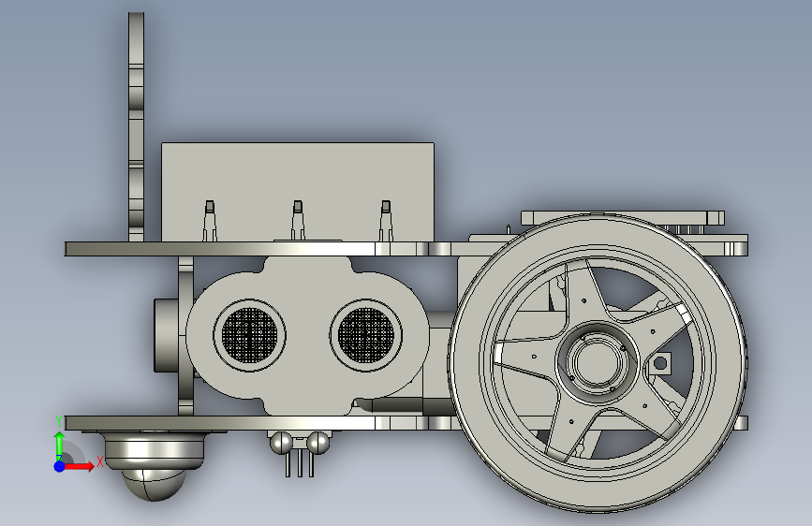The width and height of the screenshot is (812, 526).
Task: Select the cylindrical part left of the ultrasonic sensor
Action: (166, 335)
